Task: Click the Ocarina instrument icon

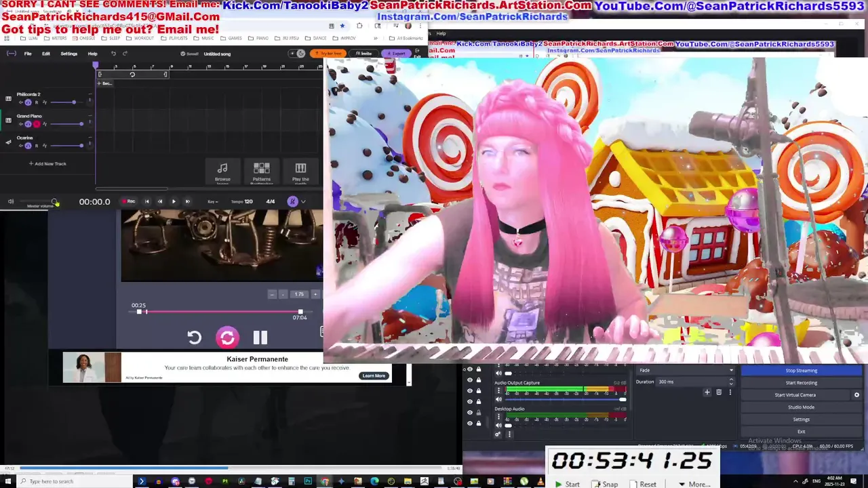Action: [x=8, y=142]
